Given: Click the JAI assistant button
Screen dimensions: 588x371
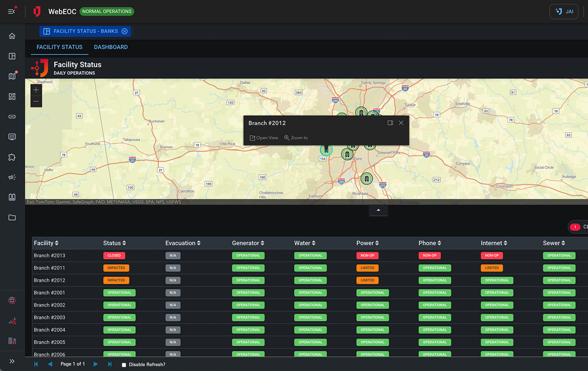Looking at the screenshot, I should (x=564, y=12).
